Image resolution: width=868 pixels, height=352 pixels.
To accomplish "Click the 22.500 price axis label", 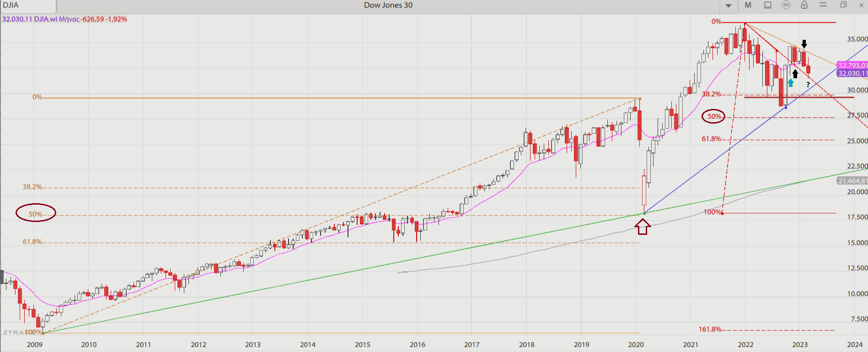I will pos(857,166).
